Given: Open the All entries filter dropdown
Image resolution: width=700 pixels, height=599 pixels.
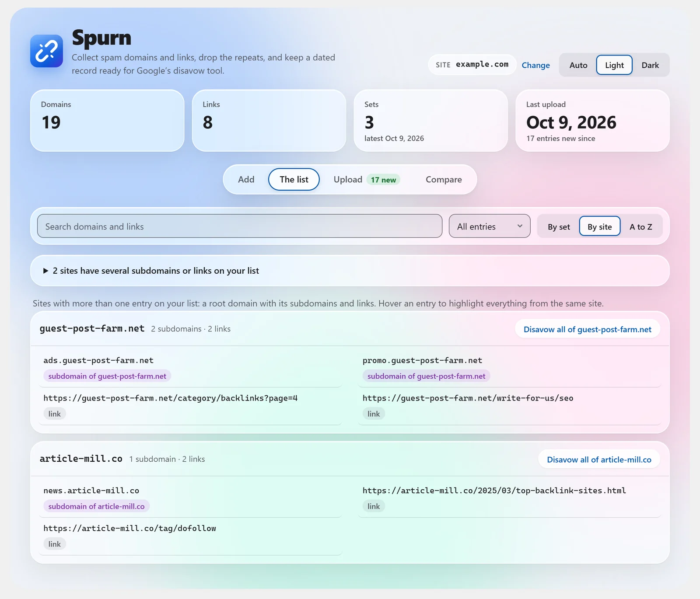Looking at the screenshot, I should pos(490,226).
